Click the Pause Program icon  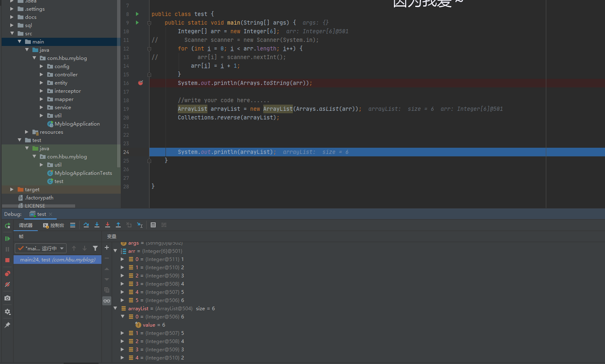click(x=7, y=249)
